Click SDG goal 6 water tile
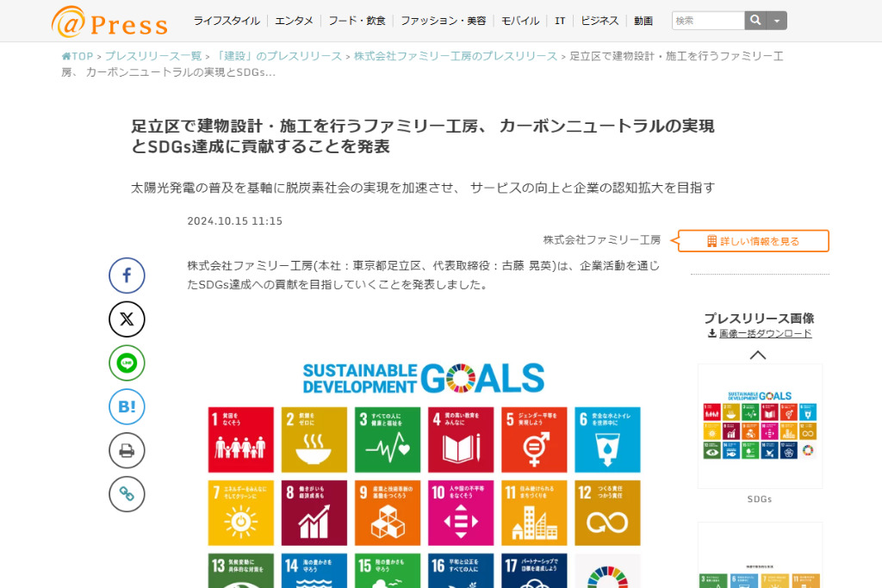Image resolution: width=882 pixels, height=588 pixels. [x=607, y=440]
